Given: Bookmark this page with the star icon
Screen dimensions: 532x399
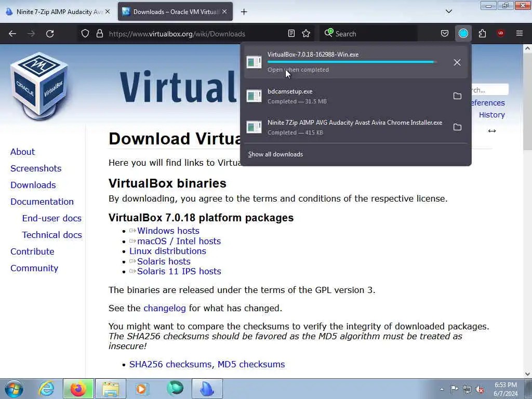Looking at the screenshot, I should (x=306, y=34).
